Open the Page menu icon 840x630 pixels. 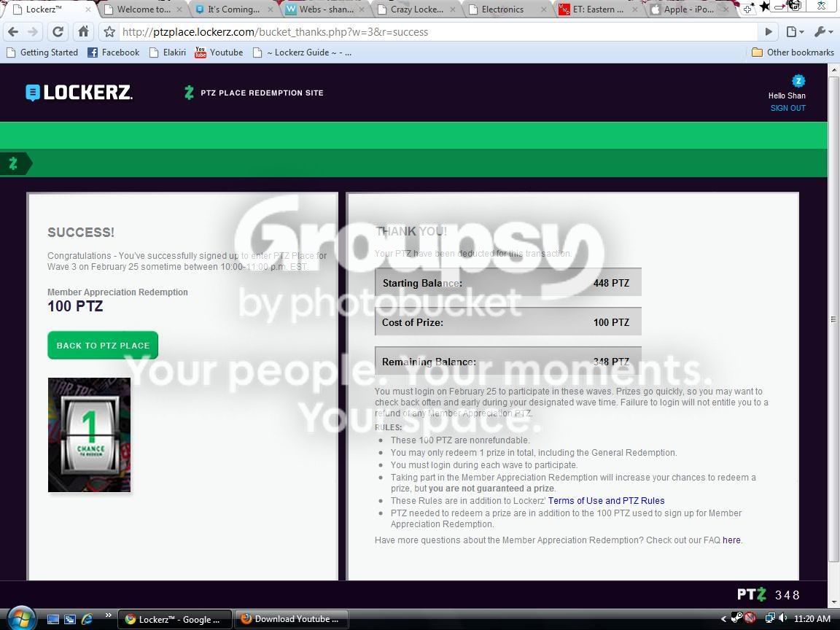click(x=795, y=32)
